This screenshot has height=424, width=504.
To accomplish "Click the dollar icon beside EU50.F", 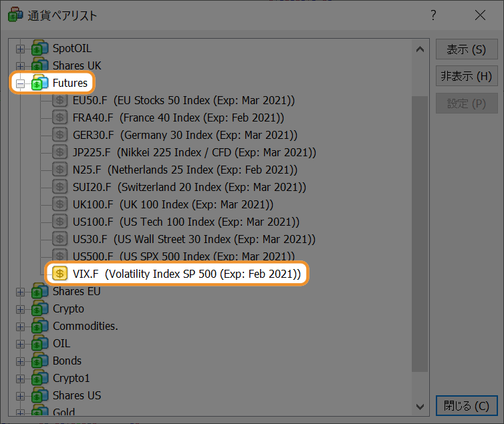I will click(x=59, y=100).
